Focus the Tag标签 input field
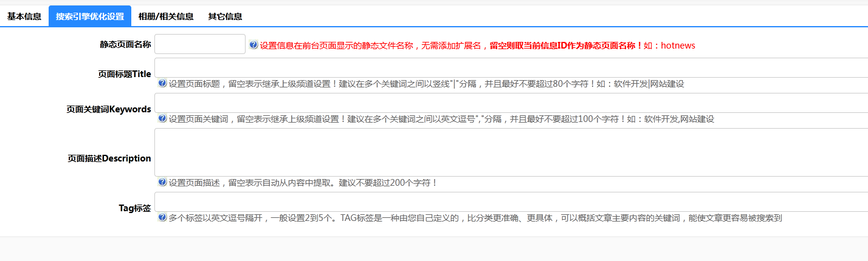 coord(511,202)
